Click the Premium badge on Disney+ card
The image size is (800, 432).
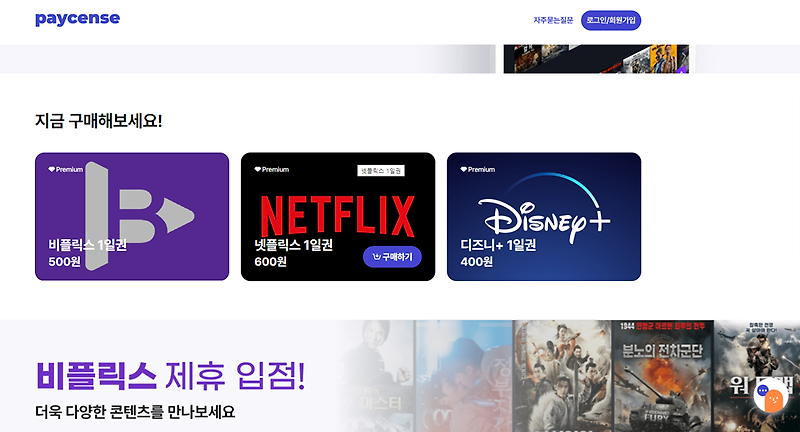click(478, 169)
